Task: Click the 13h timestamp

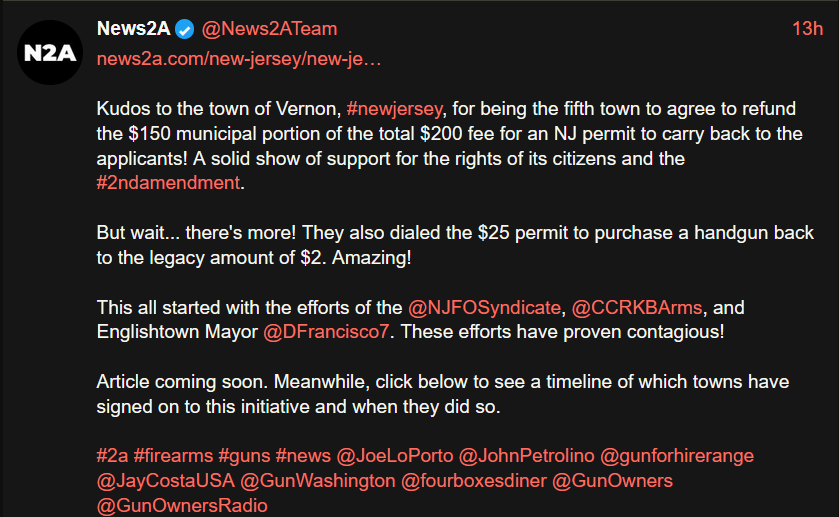Action: 806,29
